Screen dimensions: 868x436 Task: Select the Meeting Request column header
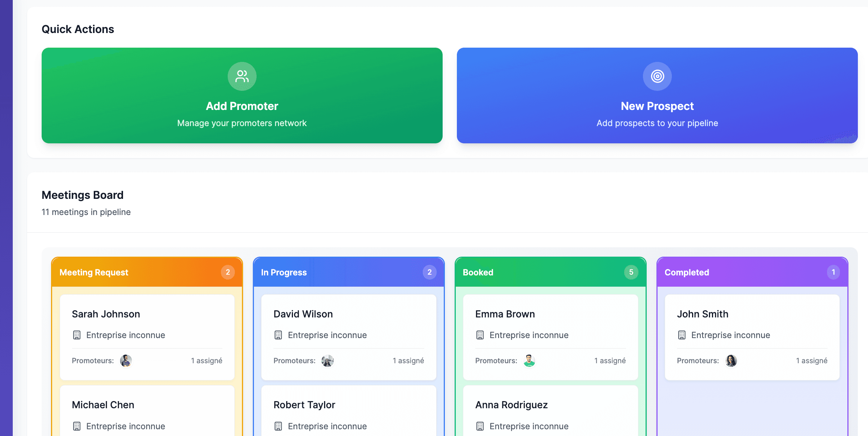(147, 272)
